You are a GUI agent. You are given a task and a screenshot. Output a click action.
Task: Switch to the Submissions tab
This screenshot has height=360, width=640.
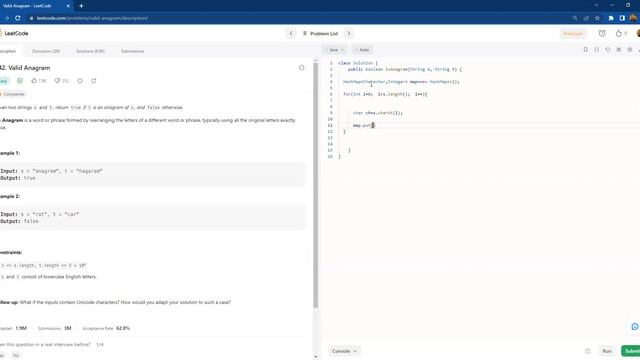pos(132,51)
